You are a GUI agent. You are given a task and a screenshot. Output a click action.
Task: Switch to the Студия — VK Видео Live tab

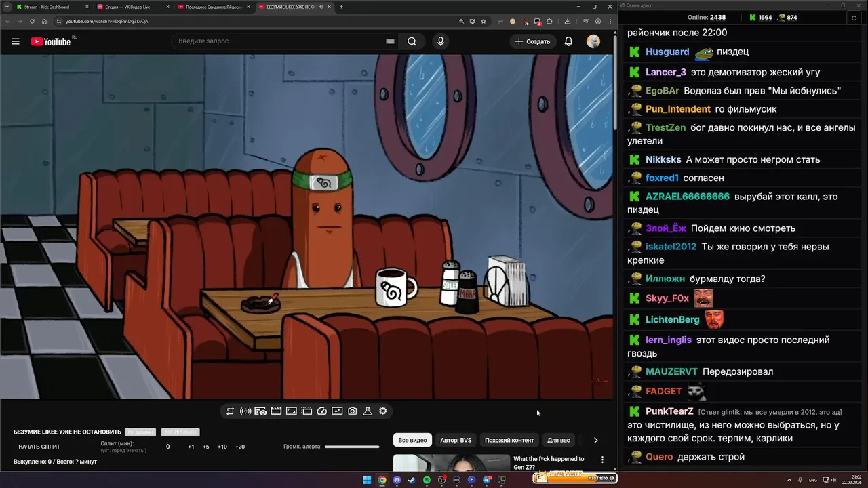[133, 7]
